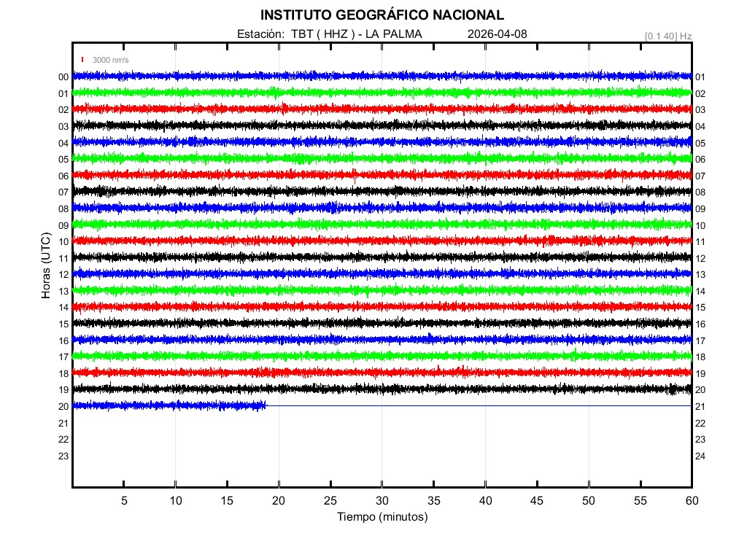This screenshot has width=747, height=560.
Task: Click the 60 minute tick label
Action: pyautogui.click(x=691, y=501)
